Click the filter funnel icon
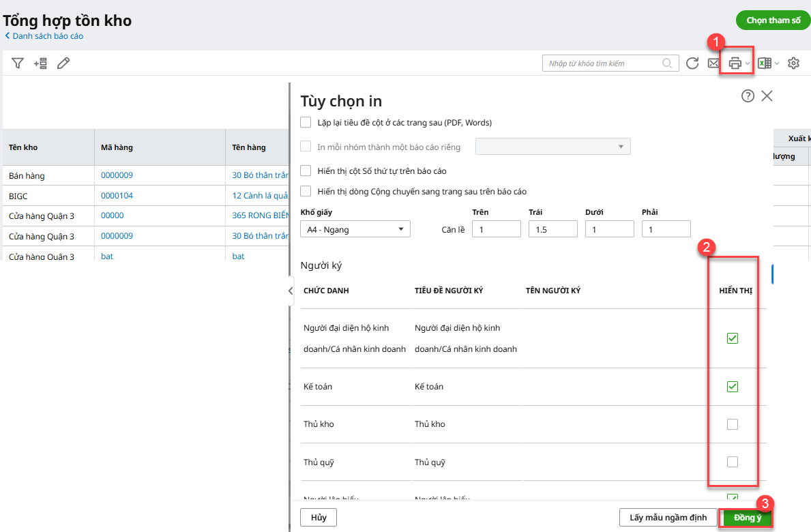The width and height of the screenshot is (811, 532). (18, 63)
